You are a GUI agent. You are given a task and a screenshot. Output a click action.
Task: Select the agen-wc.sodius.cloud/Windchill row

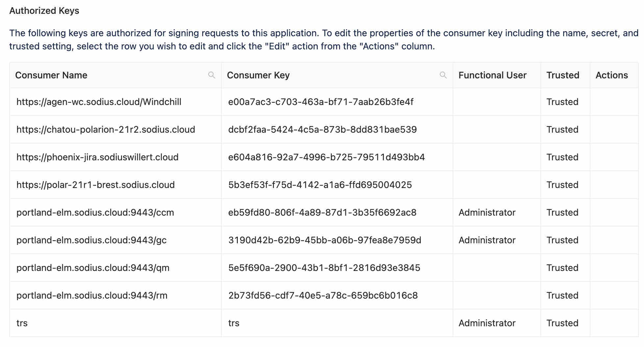[324, 102]
